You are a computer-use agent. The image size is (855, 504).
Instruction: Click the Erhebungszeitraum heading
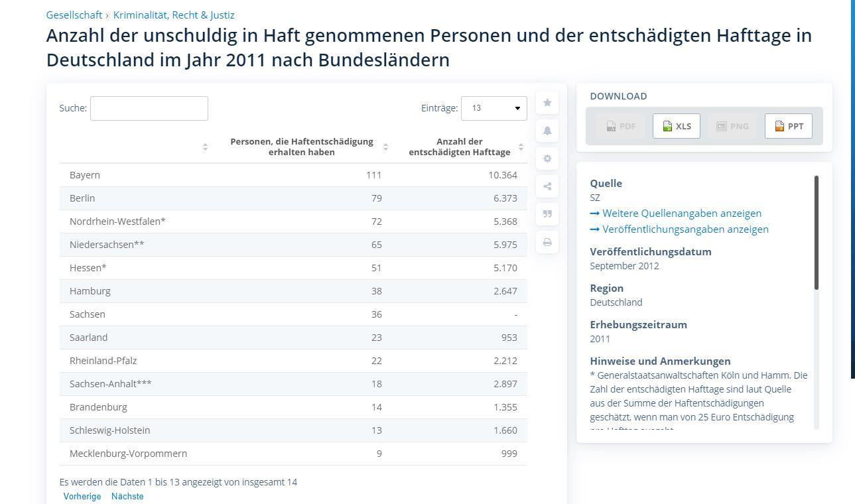[638, 325]
